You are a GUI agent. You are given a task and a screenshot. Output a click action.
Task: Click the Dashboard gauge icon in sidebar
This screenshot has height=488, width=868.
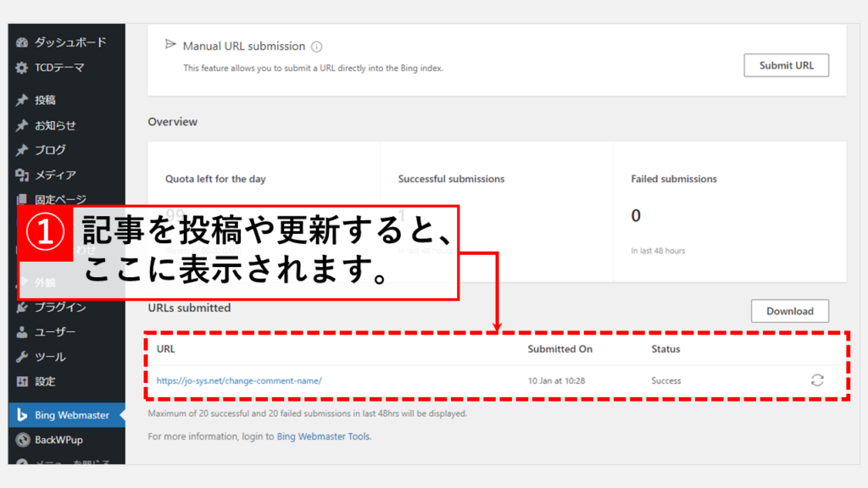click(x=22, y=42)
